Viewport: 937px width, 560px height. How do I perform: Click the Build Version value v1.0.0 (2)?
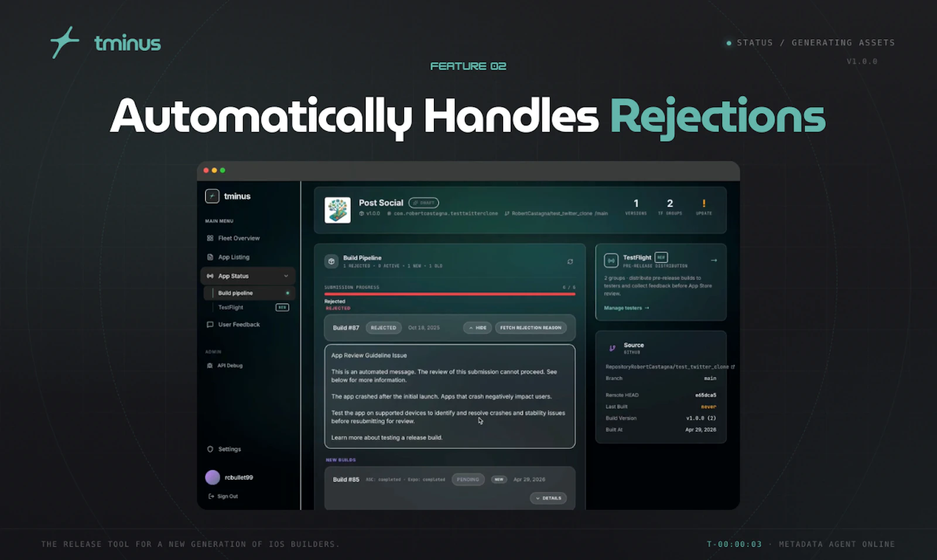[x=701, y=418]
